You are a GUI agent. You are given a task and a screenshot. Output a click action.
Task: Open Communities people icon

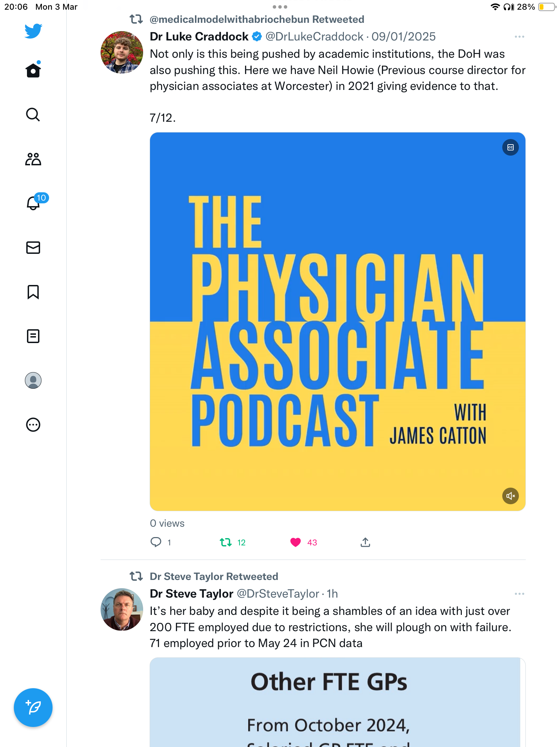tap(33, 159)
